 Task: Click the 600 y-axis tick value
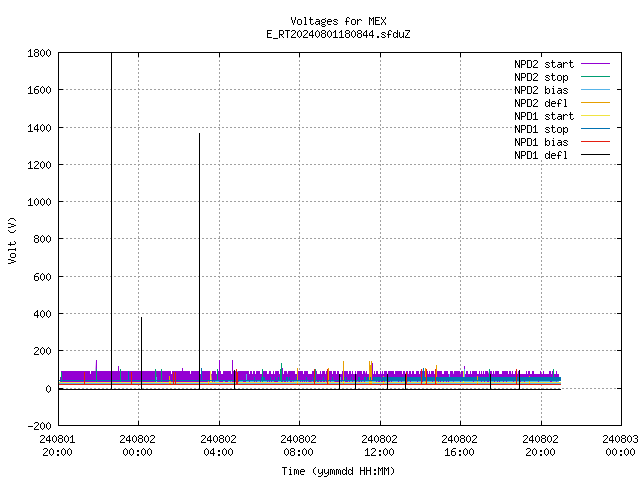pos(42,277)
